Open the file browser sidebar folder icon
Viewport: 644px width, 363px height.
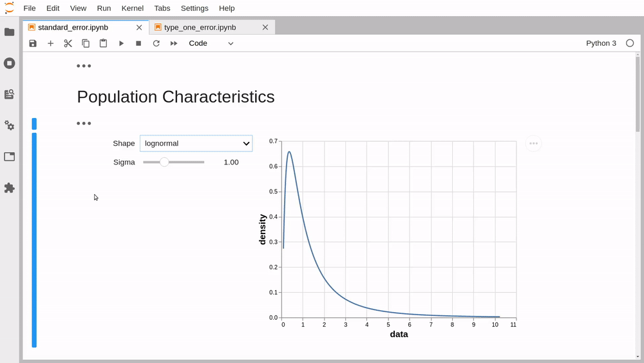tap(10, 32)
